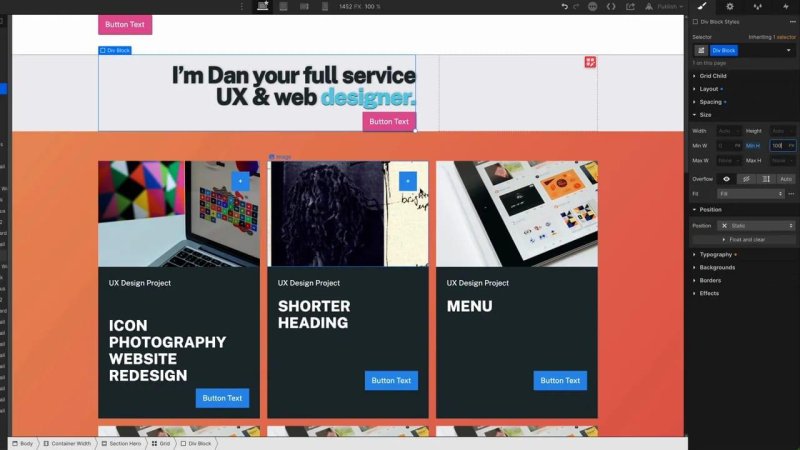Select the blue Div Block class chip

pyautogui.click(x=723, y=51)
